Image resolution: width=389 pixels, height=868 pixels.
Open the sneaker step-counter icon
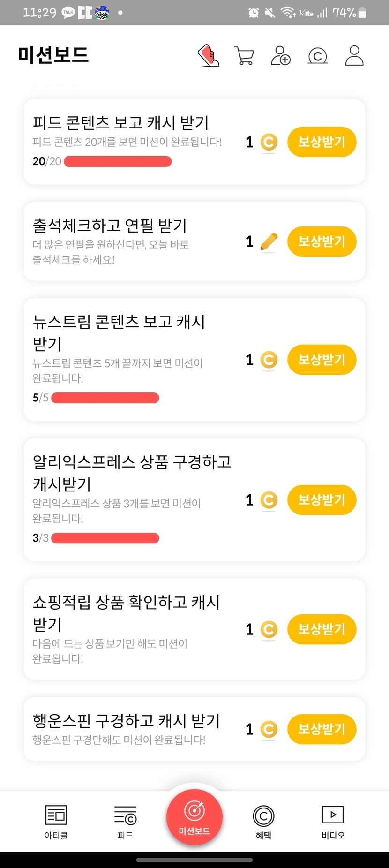point(209,56)
